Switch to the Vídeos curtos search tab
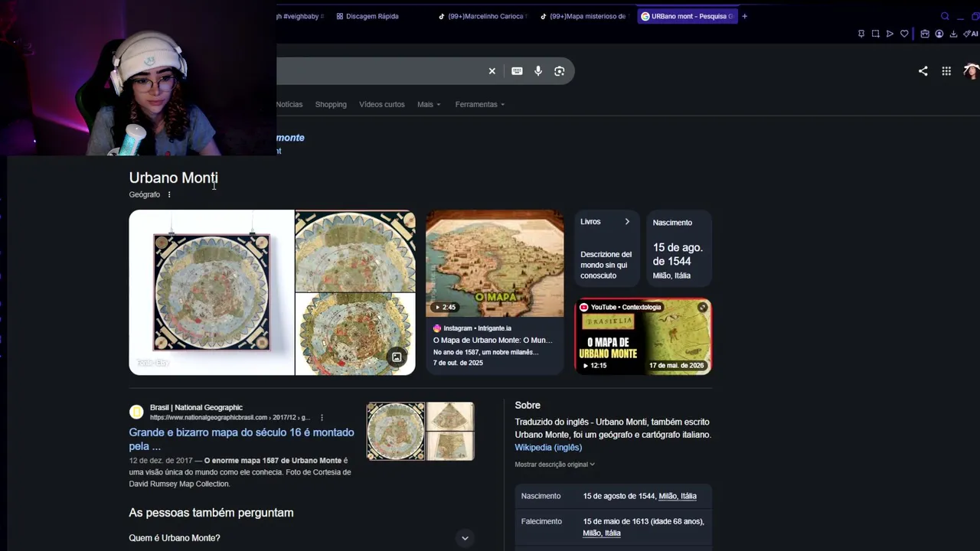This screenshot has height=551, width=980. [382, 104]
